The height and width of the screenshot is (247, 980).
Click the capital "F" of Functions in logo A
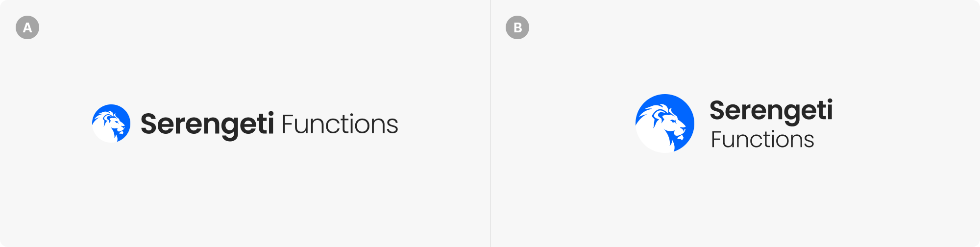click(x=288, y=124)
